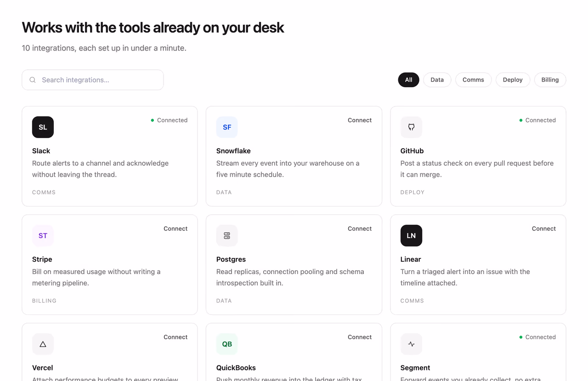
Task: Connect the Vercel integration
Action: [x=175, y=337]
